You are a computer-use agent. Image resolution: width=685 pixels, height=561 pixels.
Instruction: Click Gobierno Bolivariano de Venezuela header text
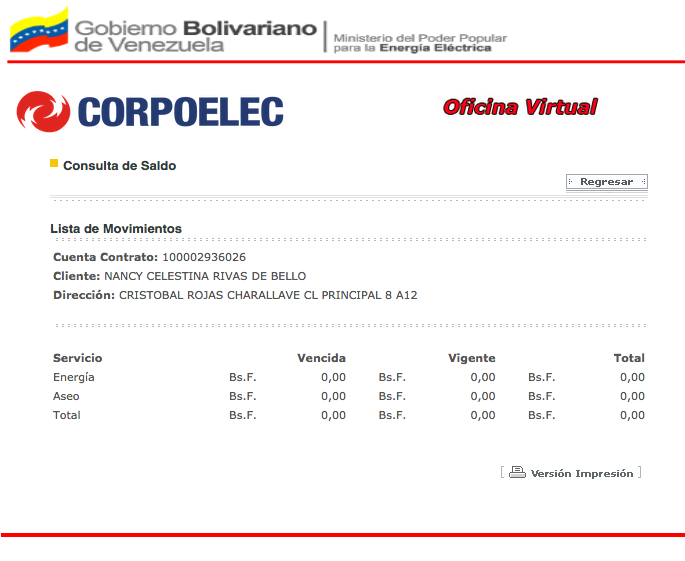click(x=195, y=36)
